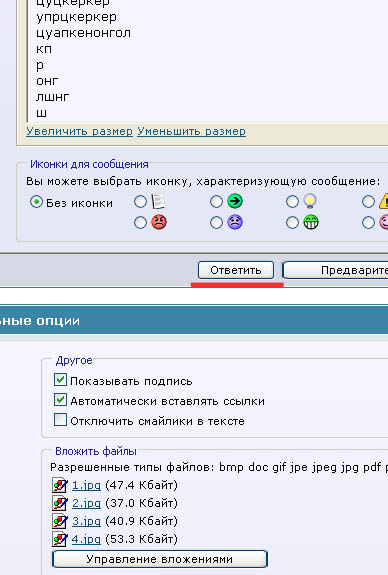
Task: Select the green arrow message icon
Action: pos(235,201)
